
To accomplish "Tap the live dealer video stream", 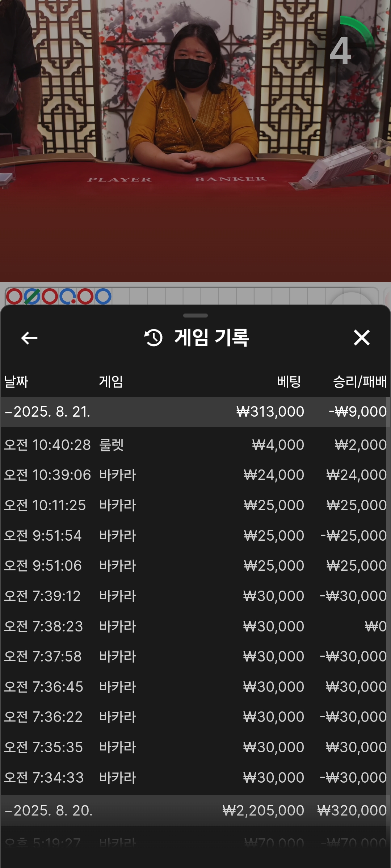I will coord(195,141).
